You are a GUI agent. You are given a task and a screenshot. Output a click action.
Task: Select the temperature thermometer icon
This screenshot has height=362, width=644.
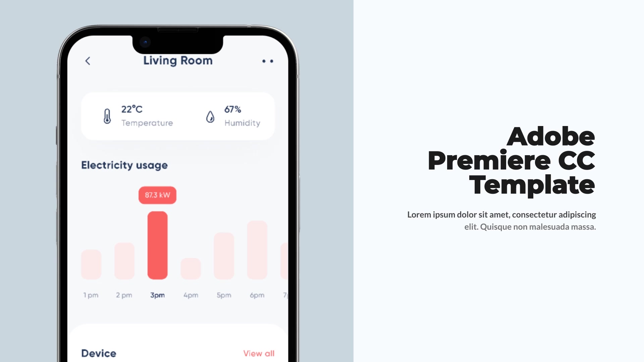[x=107, y=115]
